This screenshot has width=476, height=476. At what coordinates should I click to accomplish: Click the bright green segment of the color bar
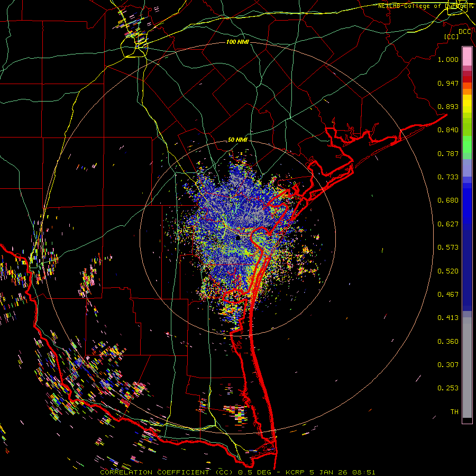pos(467,144)
